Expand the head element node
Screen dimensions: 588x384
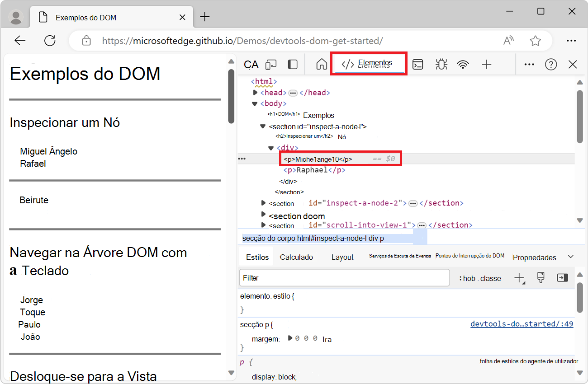pyautogui.click(x=256, y=93)
